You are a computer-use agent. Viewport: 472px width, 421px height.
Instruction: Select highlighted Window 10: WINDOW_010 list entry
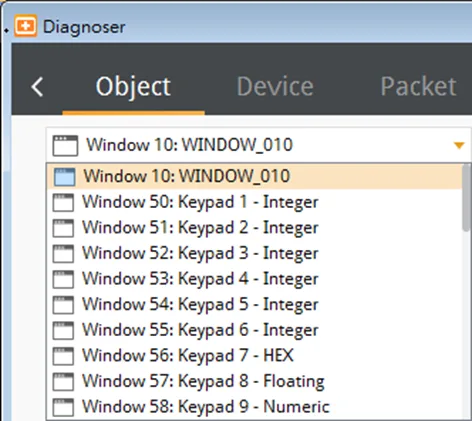pyautogui.click(x=254, y=176)
